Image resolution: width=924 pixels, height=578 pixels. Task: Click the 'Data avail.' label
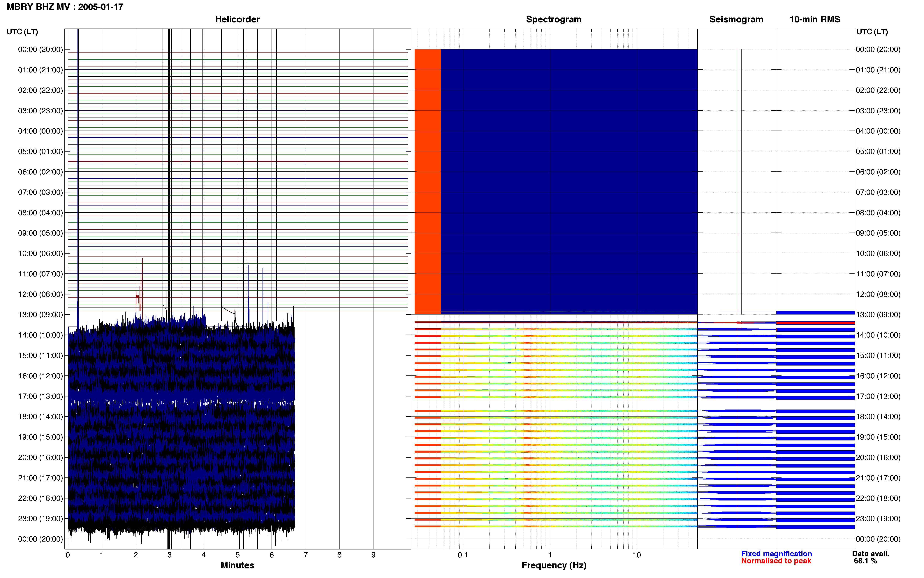coord(870,554)
